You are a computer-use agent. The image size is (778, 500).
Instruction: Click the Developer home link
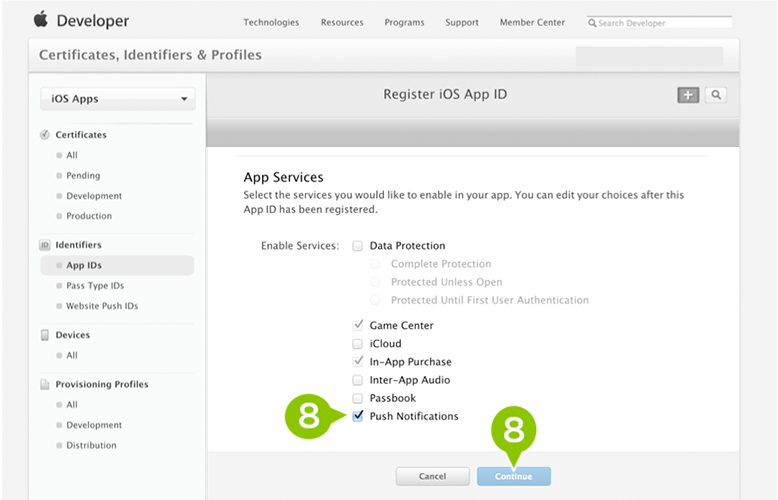[93, 21]
